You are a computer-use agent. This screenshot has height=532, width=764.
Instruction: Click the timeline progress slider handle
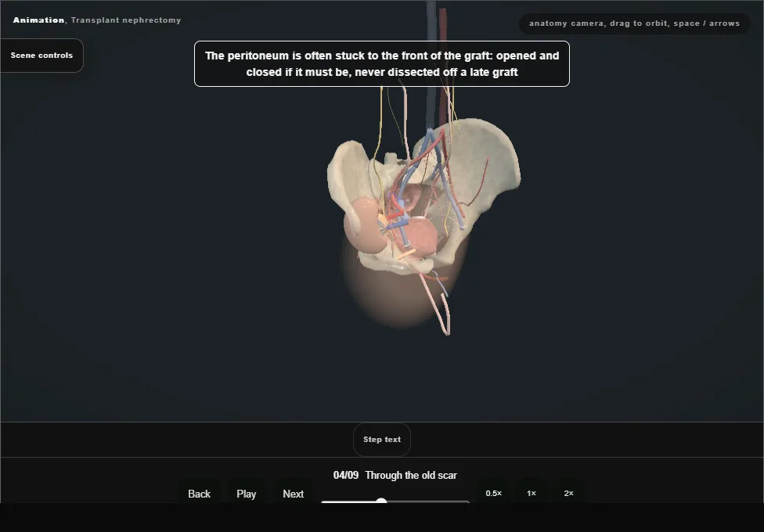(x=381, y=501)
